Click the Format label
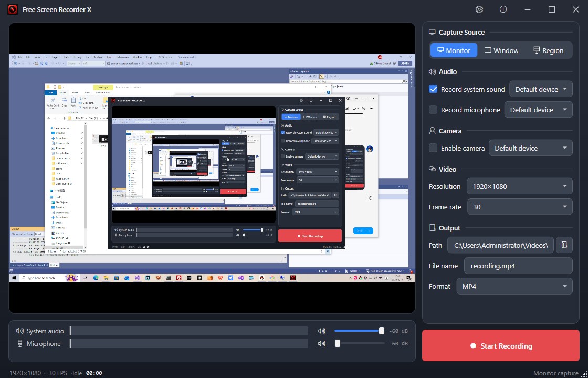588x378 pixels. click(x=439, y=287)
